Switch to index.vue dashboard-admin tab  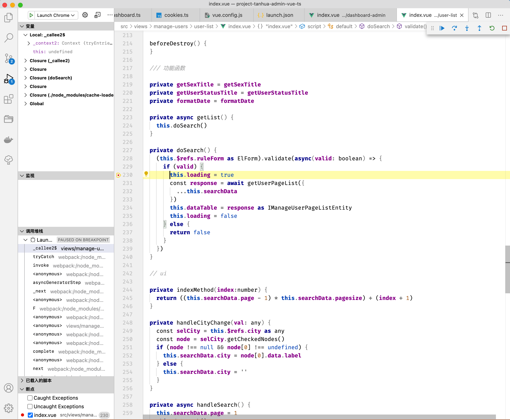351,15
